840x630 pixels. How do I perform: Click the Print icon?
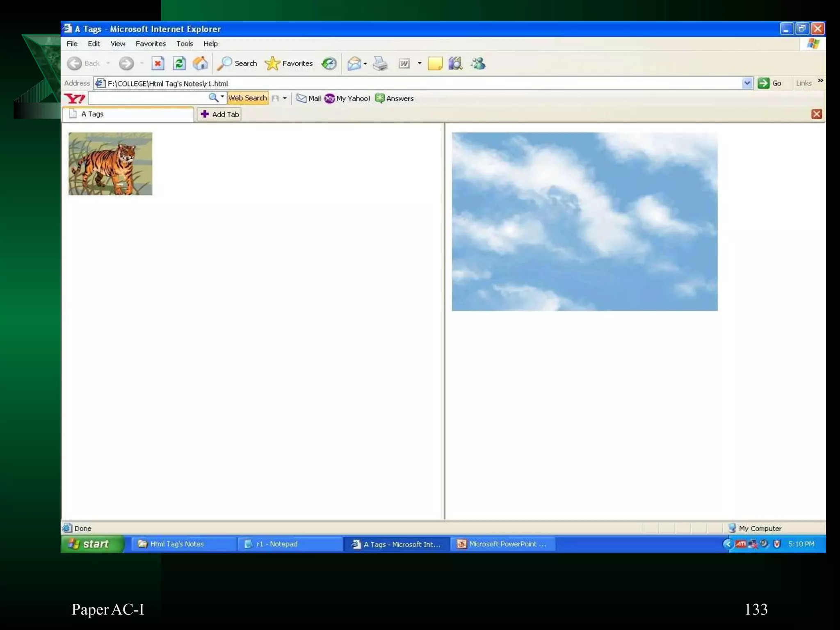380,63
